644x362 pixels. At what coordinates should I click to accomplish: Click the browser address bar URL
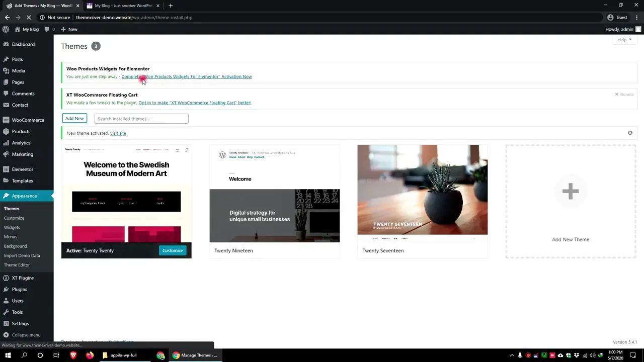[134, 18]
